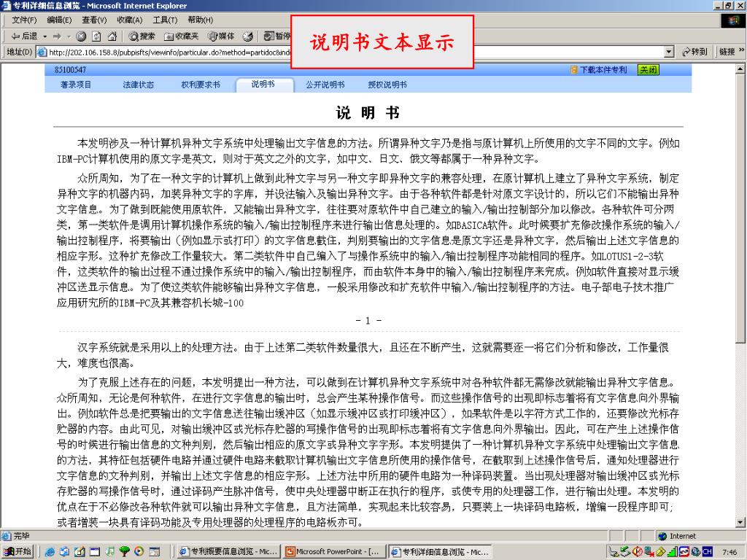This screenshot has height=560, width=747.
Task: Click the 下载本件专利 download link
Action: [599, 70]
